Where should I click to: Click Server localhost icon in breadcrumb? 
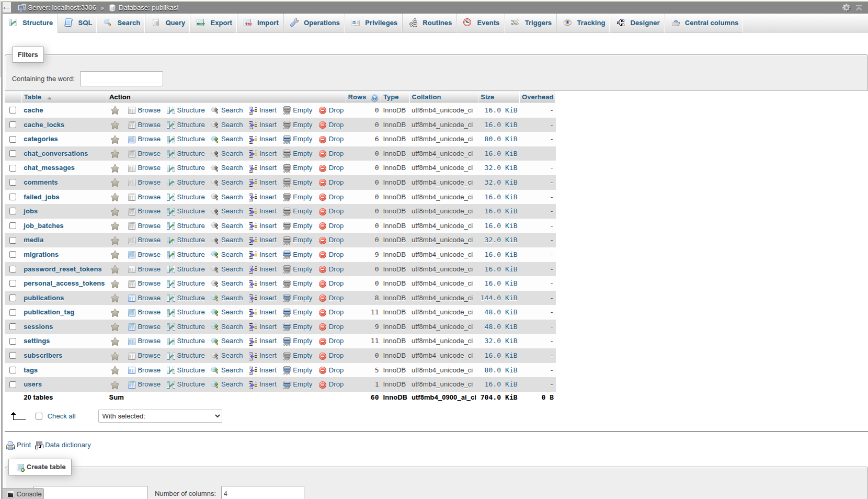(x=21, y=7)
